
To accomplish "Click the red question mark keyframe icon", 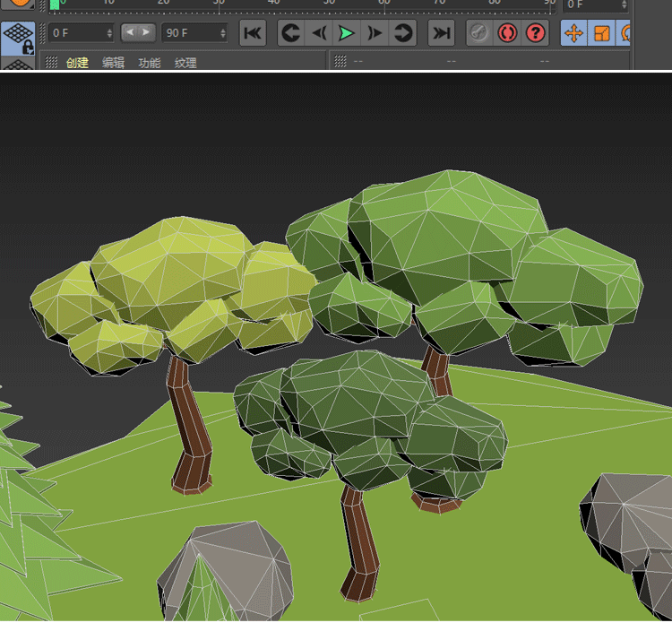I will (536, 33).
